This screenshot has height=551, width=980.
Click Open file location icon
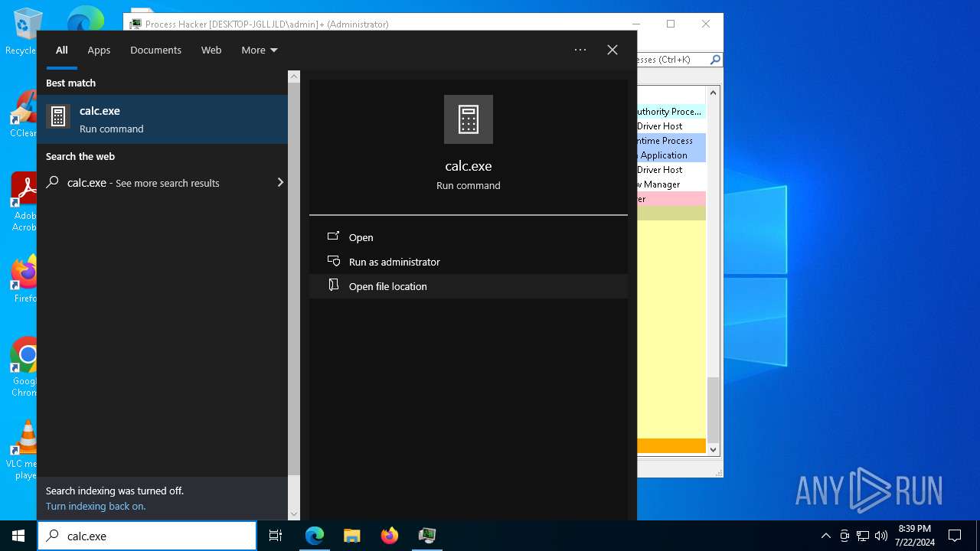click(333, 285)
